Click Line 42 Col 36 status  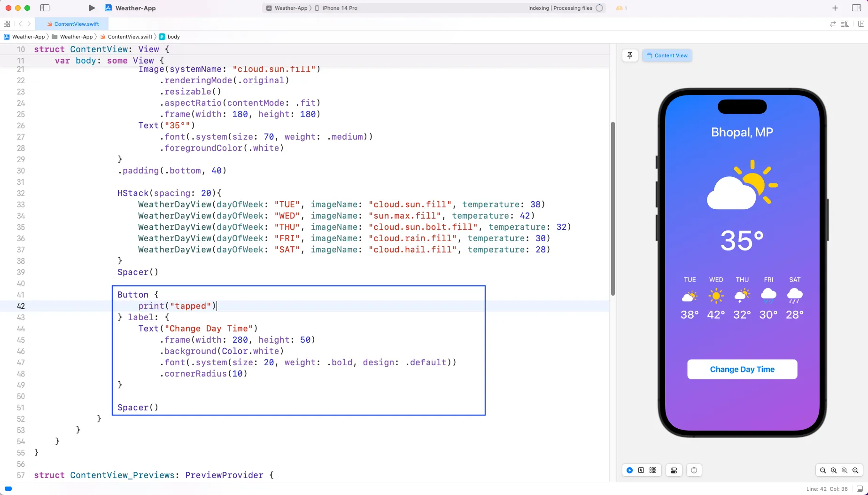[827, 489]
